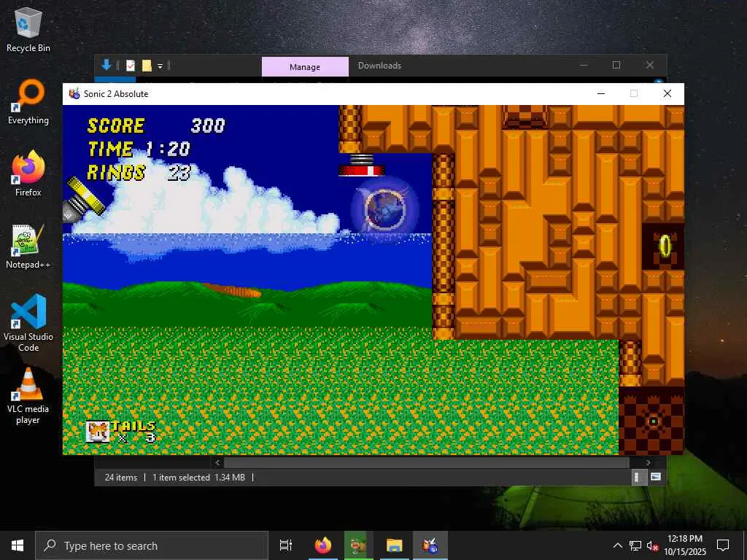Click '1 item selected 1.34 MB' status text

[x=198, y=477]
